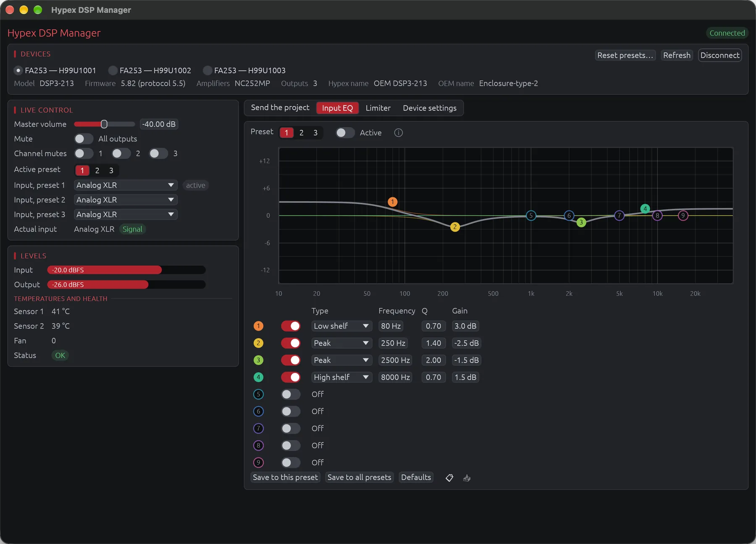The image size is (756, 544).
Task: Click Save to this preset
Action: tap(285, 478)
